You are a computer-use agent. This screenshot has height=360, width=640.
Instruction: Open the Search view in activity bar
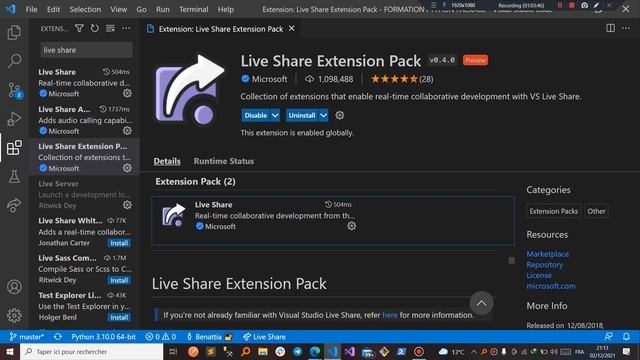[x=14, y=61]
